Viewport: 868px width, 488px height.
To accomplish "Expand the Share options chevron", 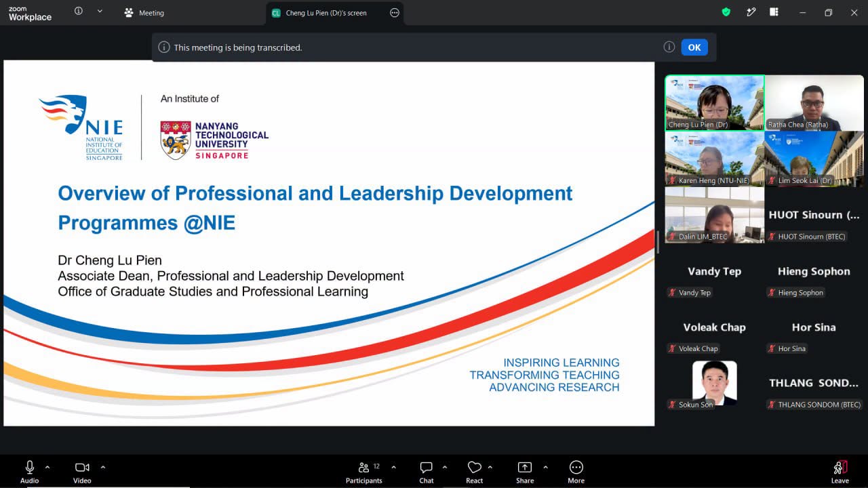I will pyautogui.click(x=545, y=467).
